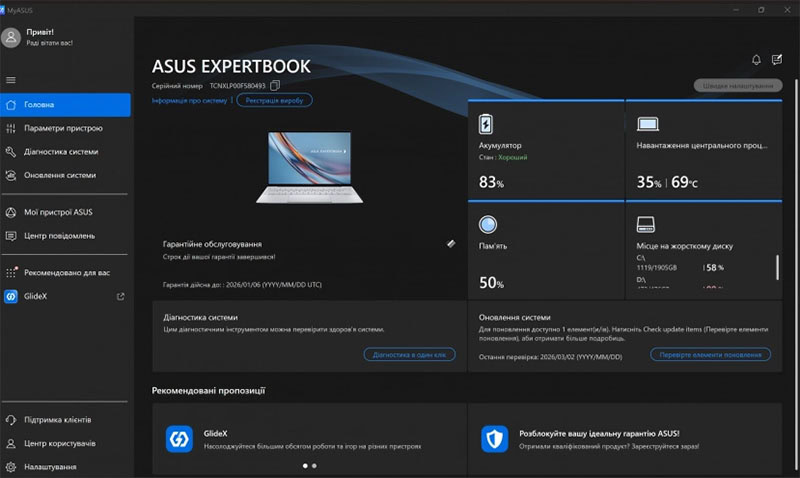Click the C:\ 1119/1905GB disk entry
Screen dimensions: 800x478
coord(680,263)
